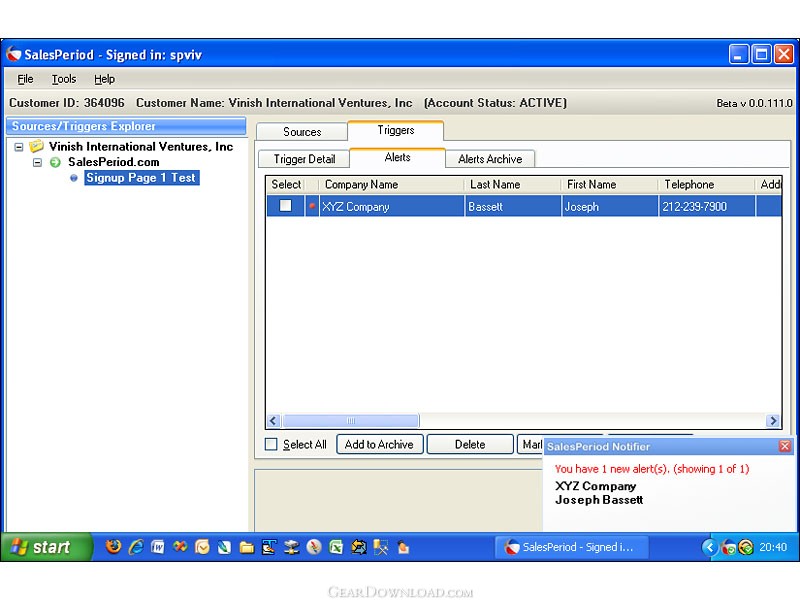Screen dimensions: 800x600
Task: Launch Microsoft Excel from quick launch
Action: [336, 547]
